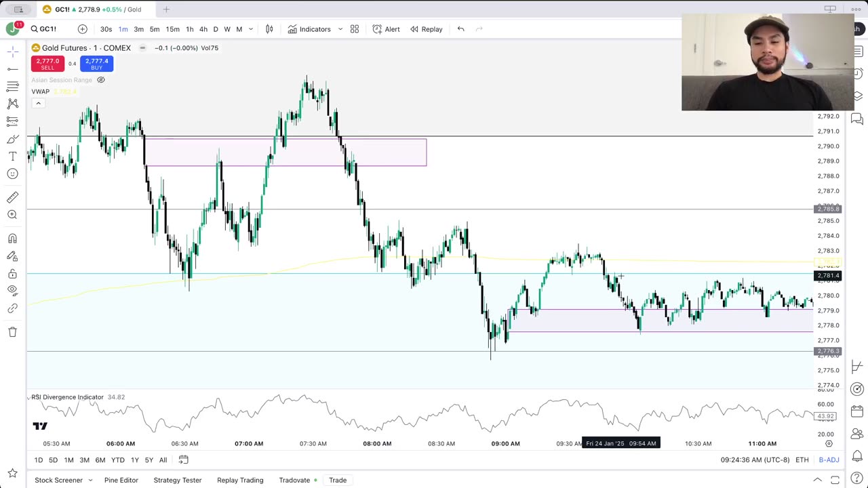
Task: Open the go to date calendar icon
Action: click(183, 460)
